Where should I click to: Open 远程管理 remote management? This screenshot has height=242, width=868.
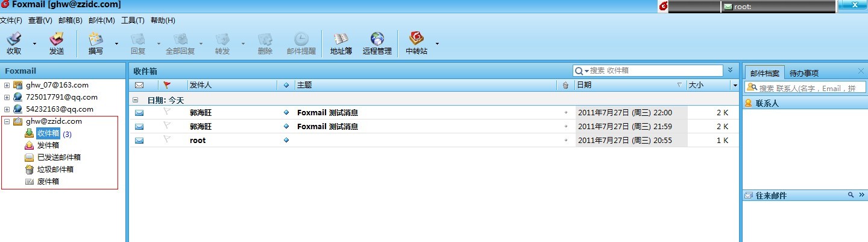pos(377,43)
